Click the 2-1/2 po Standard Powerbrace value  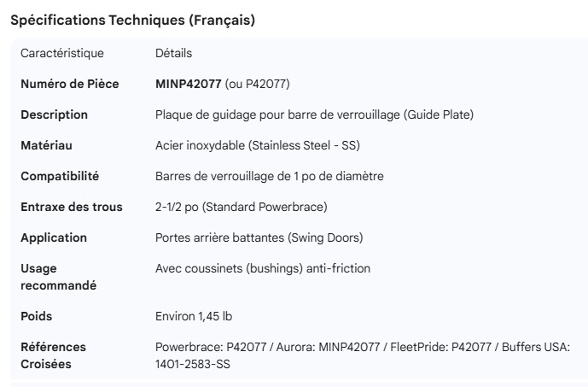(241, 207)
